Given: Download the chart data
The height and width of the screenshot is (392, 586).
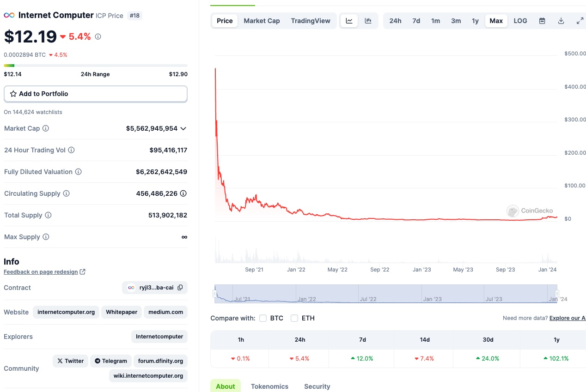Looking at the screenshot, I should (x=561, y=21).
